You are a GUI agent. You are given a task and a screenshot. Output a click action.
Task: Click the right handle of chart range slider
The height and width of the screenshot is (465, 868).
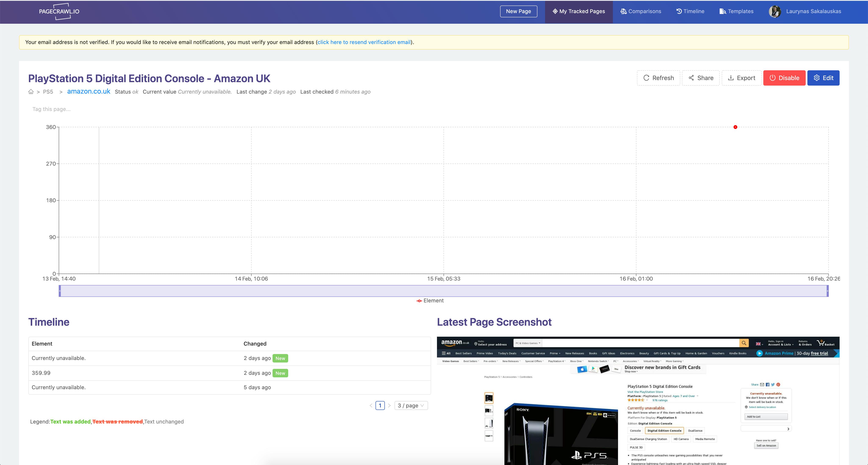tap(827, 291)
